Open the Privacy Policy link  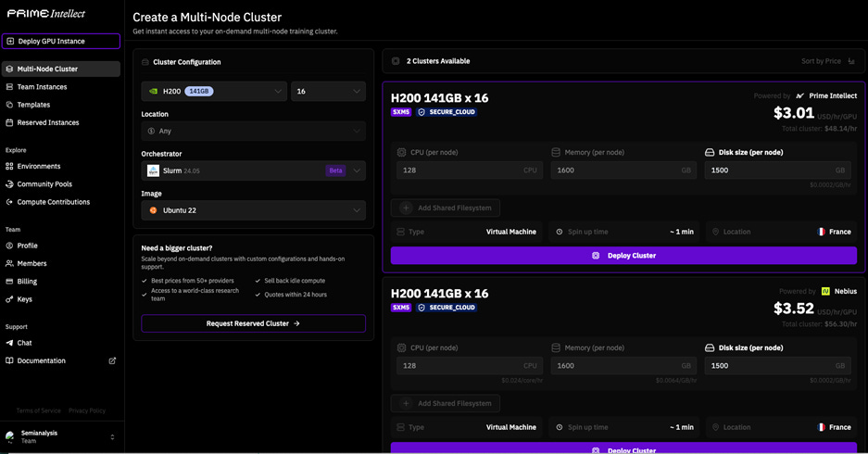87,410
